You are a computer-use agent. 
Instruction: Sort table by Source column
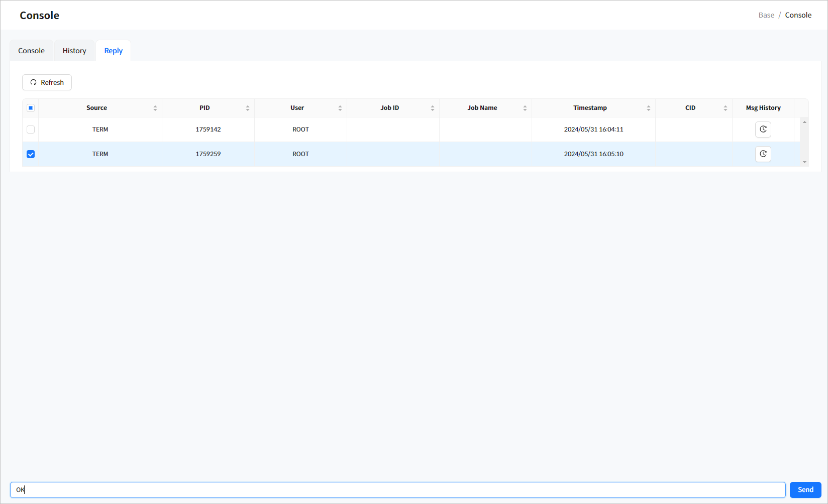155,108
